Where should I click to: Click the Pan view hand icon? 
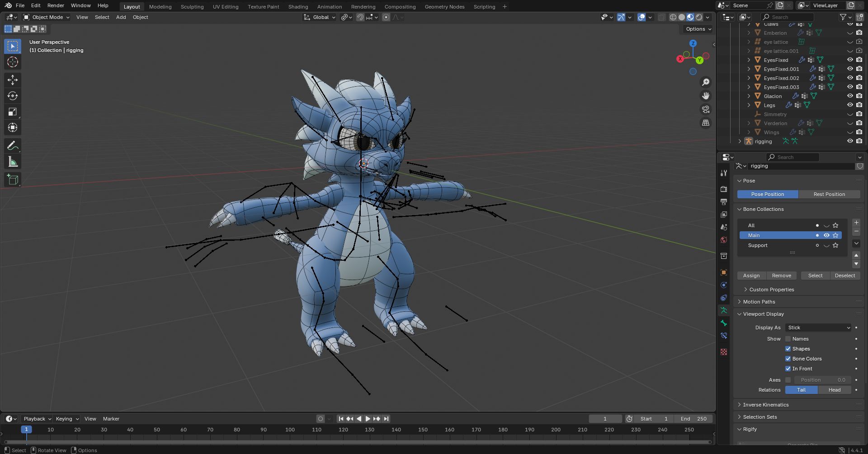coord(705,96)
